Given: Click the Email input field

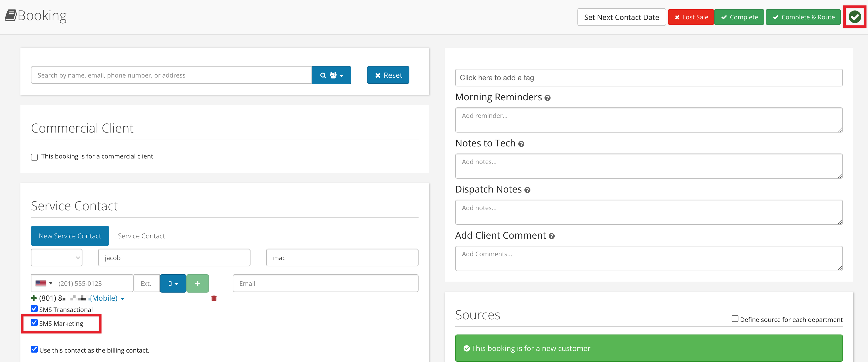Looking at the screenshot, I should (x=326, y=283).
